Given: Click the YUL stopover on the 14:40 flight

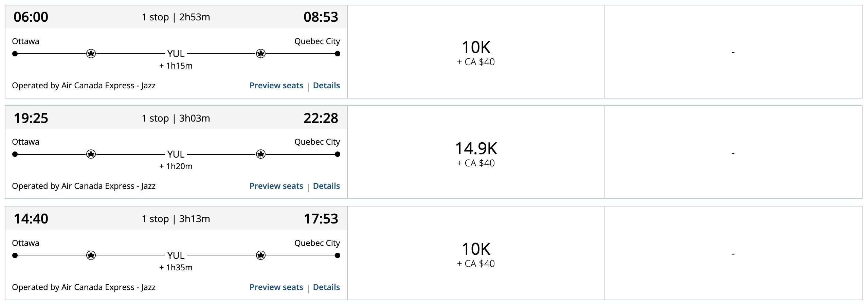Looking at the screenshot, I should click(176, 255).
